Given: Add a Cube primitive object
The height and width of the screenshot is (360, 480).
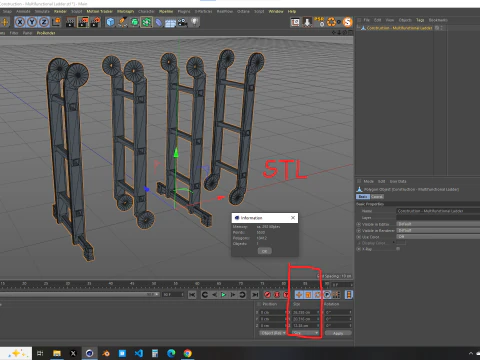Looking at the screenshot, I should 110,22.
